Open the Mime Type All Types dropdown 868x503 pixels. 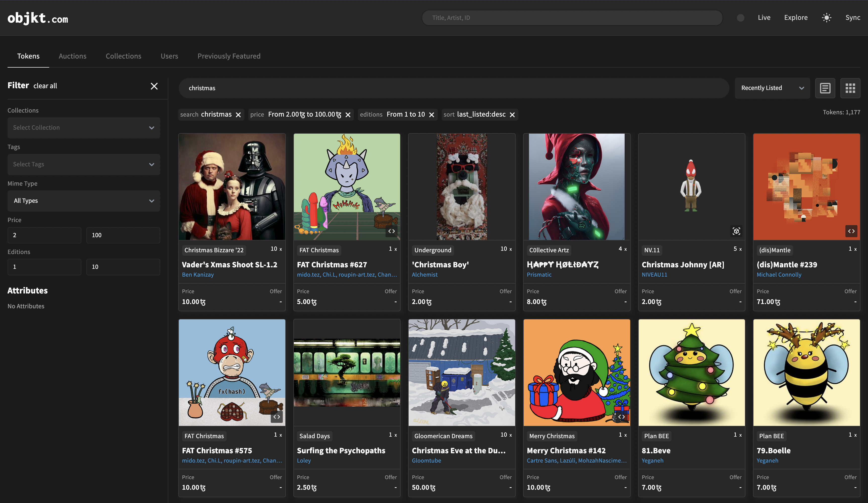click(x=83, y=200)
